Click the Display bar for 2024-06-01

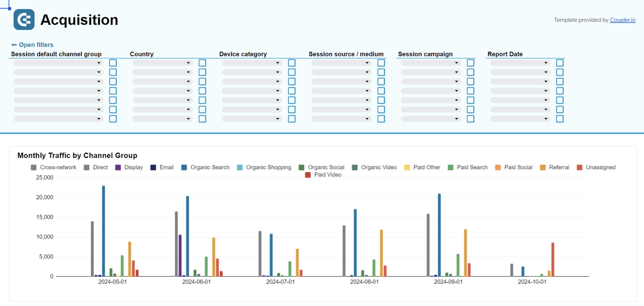click(x=180, y=255)
